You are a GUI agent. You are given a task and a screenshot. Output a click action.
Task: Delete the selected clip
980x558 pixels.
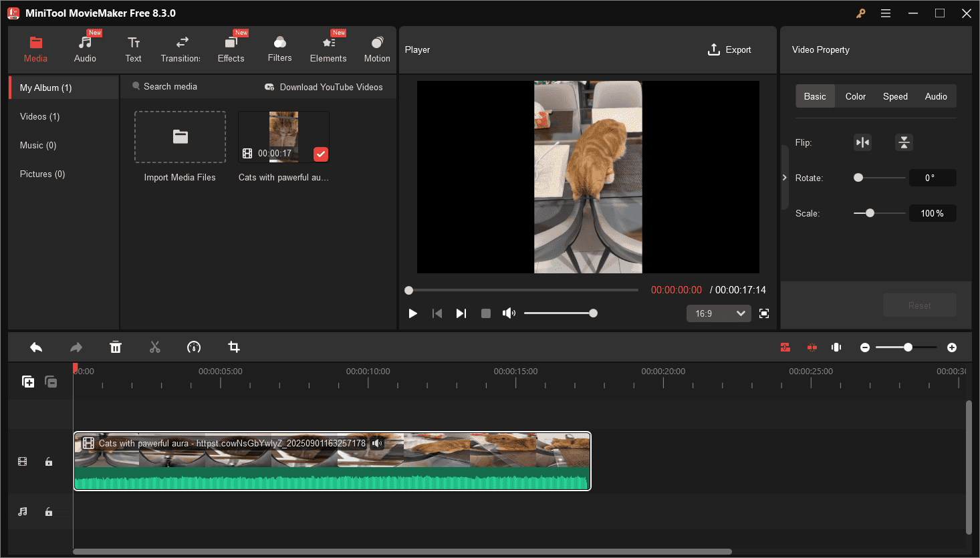pos(116,347)
